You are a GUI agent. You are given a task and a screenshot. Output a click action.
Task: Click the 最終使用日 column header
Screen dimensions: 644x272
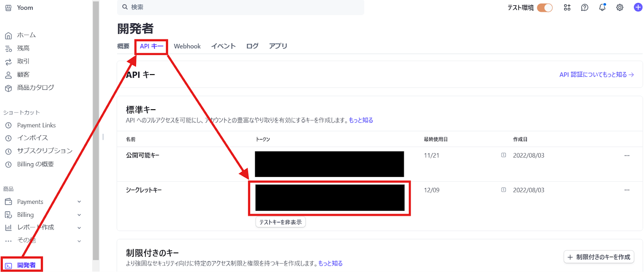pyautogui.click(x=436, y=139)
